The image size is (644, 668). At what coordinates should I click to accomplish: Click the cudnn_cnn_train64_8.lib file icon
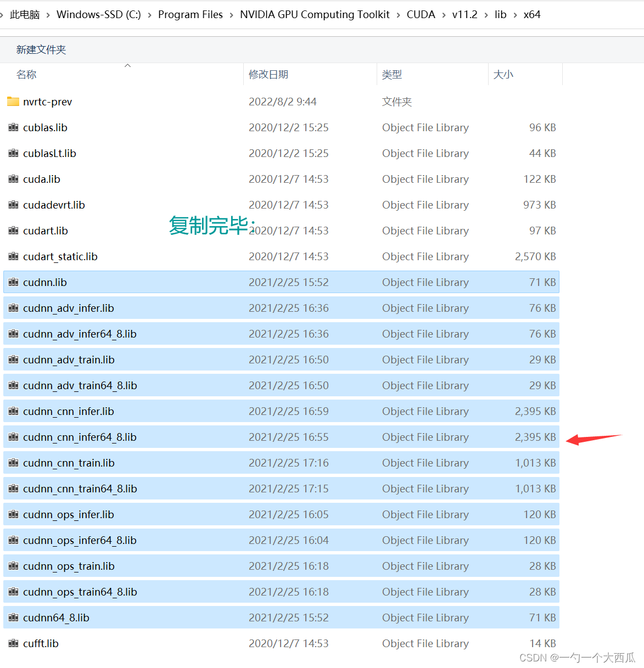(x=14, y=489)
